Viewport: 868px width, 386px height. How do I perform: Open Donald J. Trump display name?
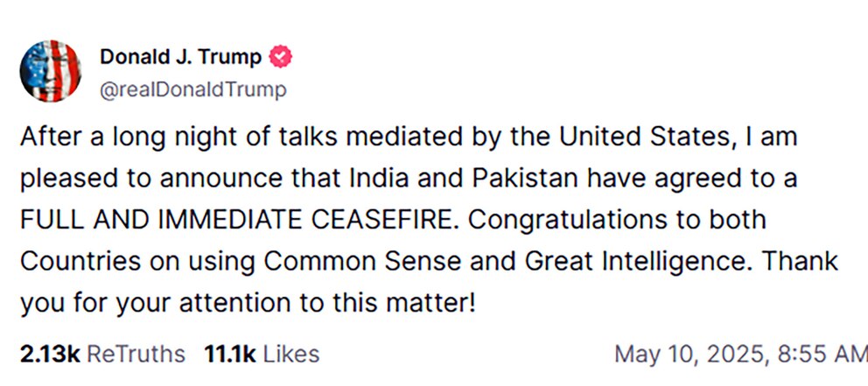180,58
